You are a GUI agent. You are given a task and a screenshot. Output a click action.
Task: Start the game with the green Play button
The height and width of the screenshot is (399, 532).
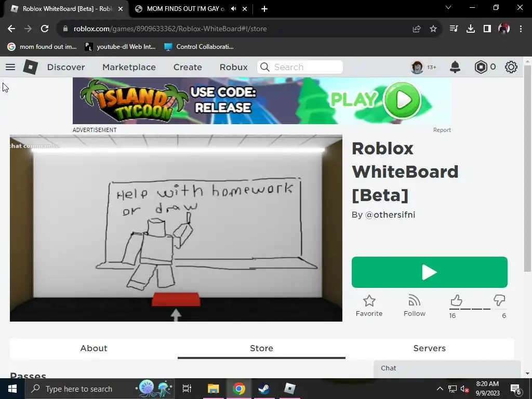coord(429,272)
